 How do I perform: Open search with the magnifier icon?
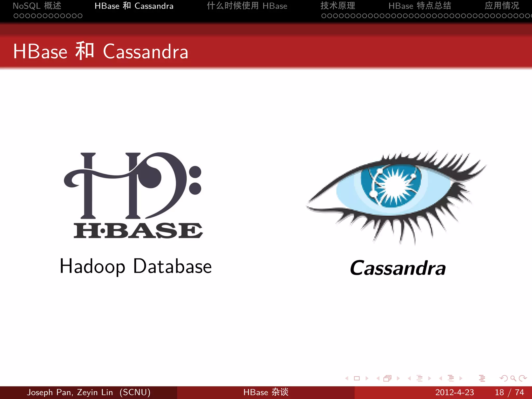(513, 378)
